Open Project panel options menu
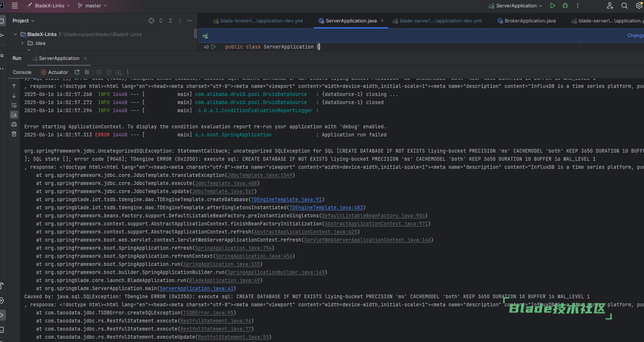 [x=180, y=21]
